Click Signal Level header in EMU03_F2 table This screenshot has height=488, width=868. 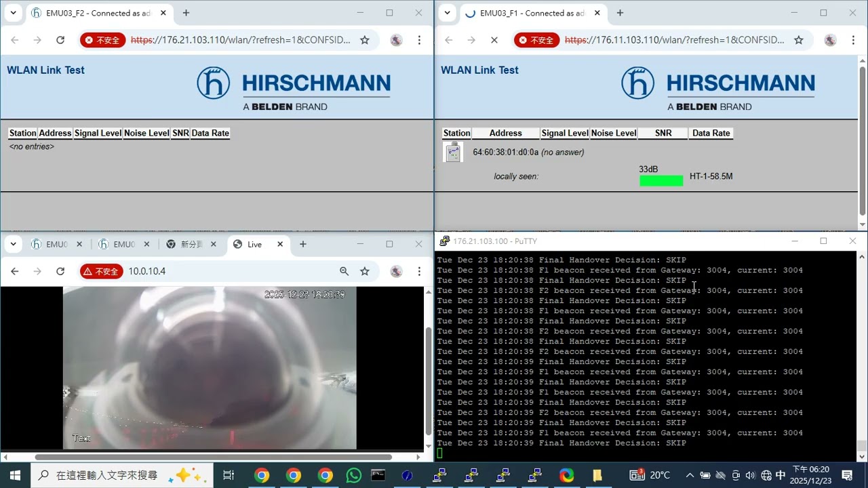tap(98, 133)
